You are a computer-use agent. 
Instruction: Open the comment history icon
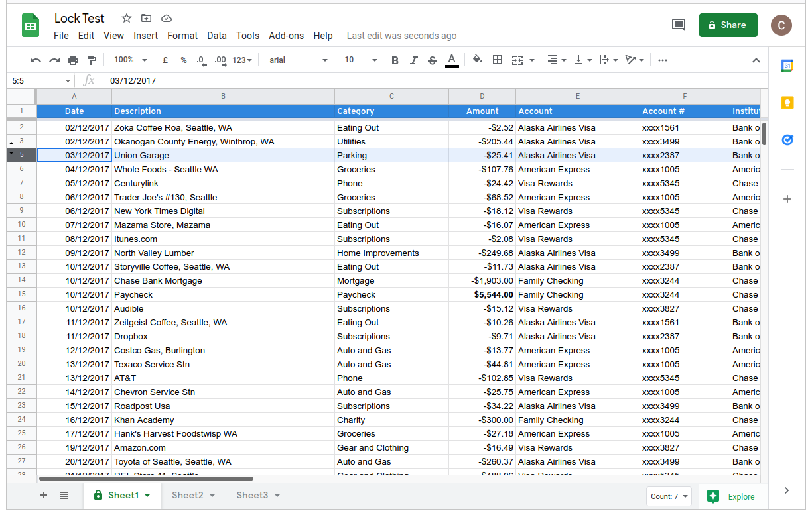click(679, 25)
